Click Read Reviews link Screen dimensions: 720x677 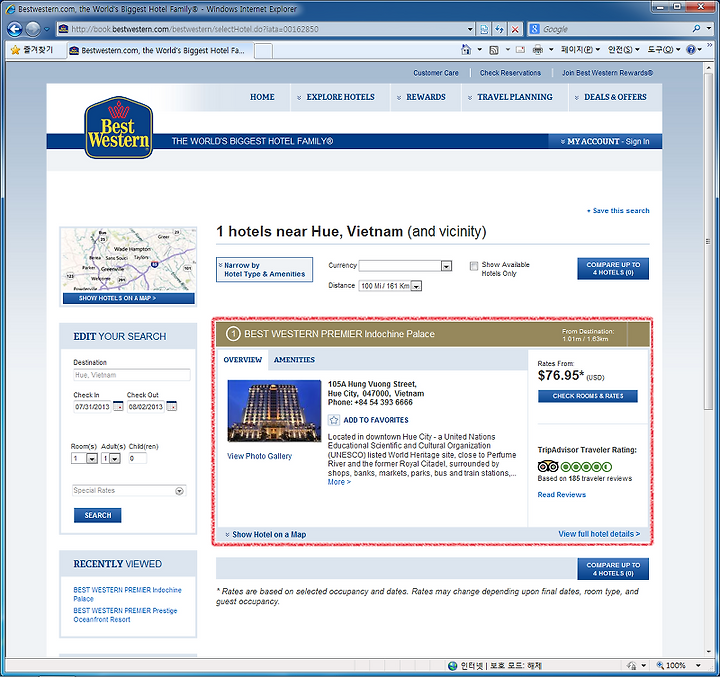(562, 495)
